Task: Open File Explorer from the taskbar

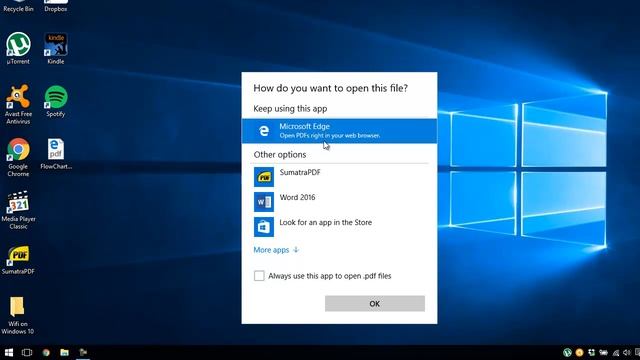Action: (x=64, y=352)
